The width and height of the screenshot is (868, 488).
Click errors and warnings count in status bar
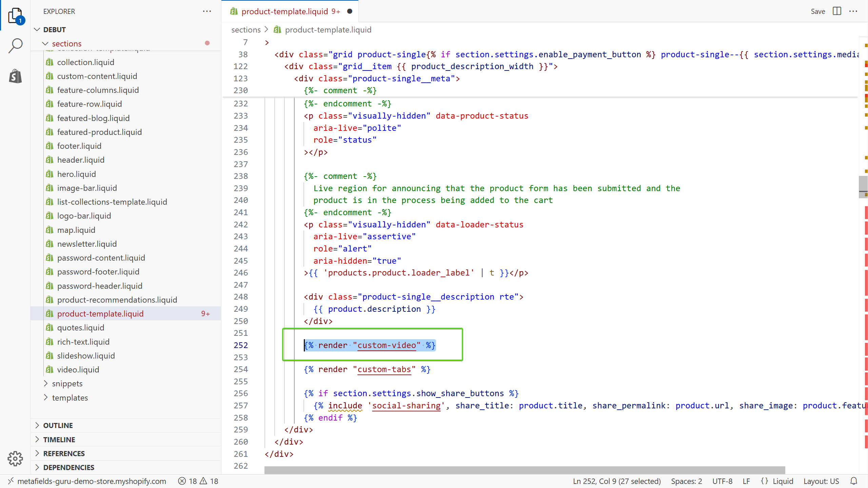[199, 481]
